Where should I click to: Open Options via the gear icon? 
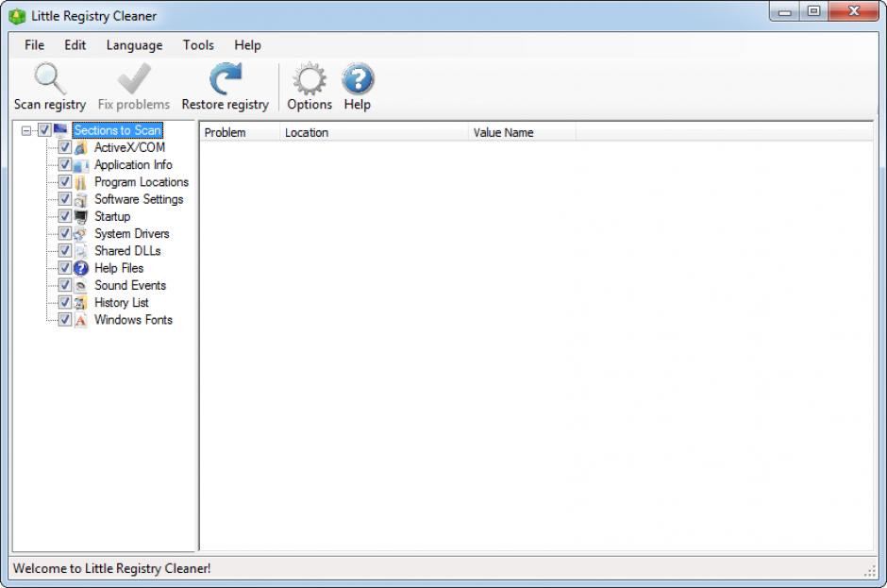pos(310,78)
